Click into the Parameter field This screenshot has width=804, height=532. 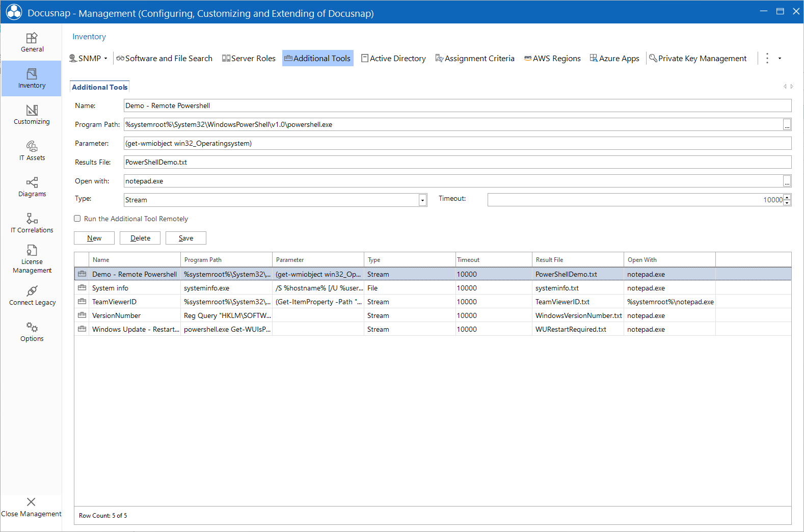point(458,143)
